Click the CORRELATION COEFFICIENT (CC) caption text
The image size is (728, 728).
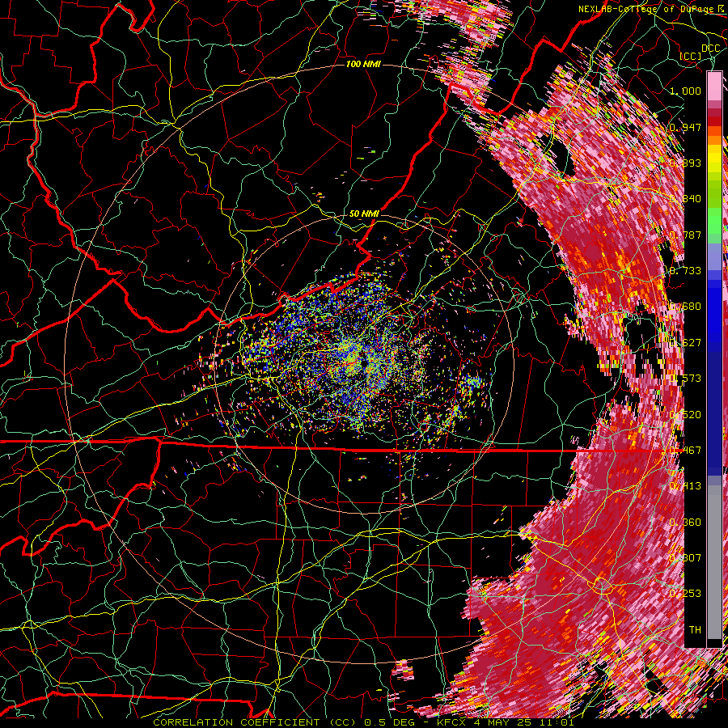click(x=256, y=722)
